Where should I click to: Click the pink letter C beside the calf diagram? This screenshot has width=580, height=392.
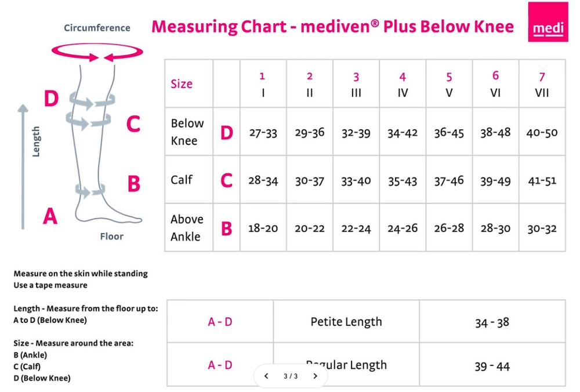tap(133, 124)
